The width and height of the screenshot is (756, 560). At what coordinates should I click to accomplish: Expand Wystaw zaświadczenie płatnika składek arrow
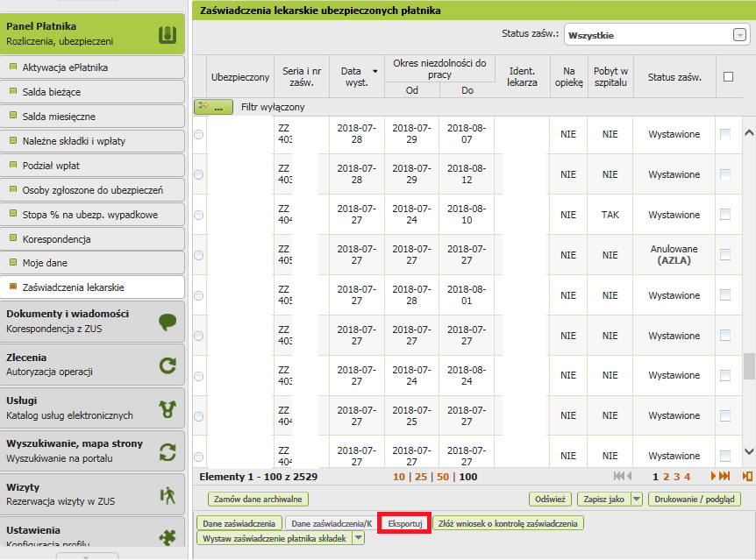point(358,538)
